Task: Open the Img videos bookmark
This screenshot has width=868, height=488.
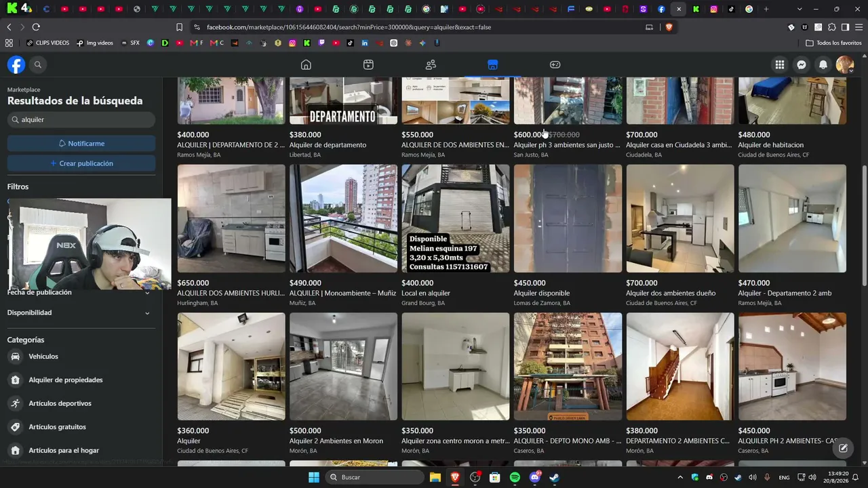Action: (x=95, y=43)
